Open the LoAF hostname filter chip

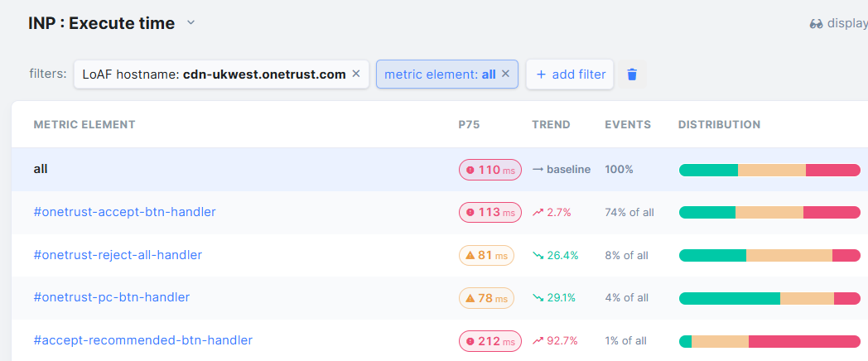click(x=214, y=75)
